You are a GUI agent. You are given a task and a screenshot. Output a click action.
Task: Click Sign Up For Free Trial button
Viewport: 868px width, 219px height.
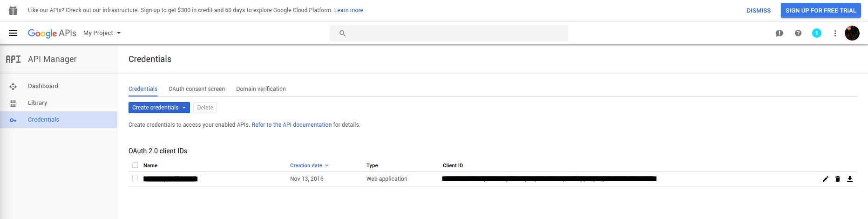pos(821,10)
